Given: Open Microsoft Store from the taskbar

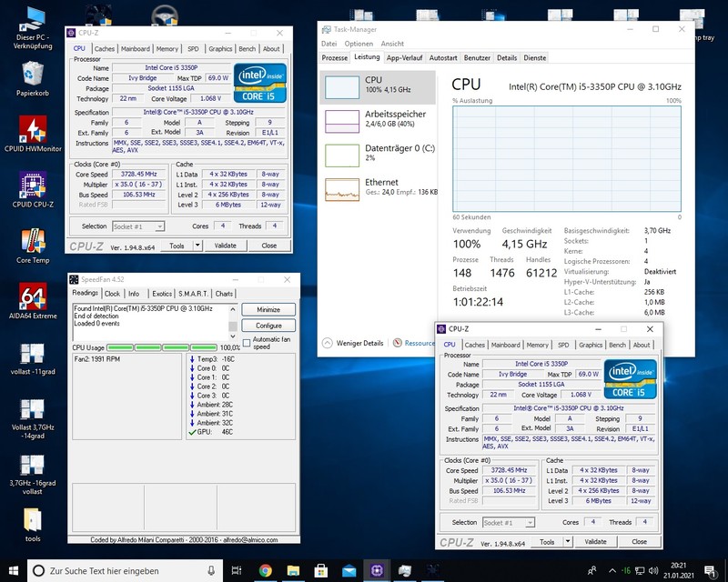Looking at the screenshot, I should pos(321,570).
